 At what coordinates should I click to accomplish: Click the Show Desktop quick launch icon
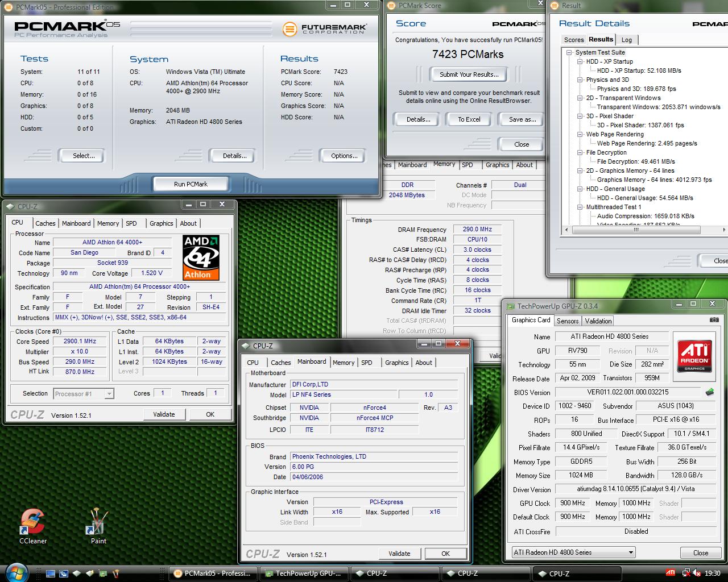(x=51, y=573)
